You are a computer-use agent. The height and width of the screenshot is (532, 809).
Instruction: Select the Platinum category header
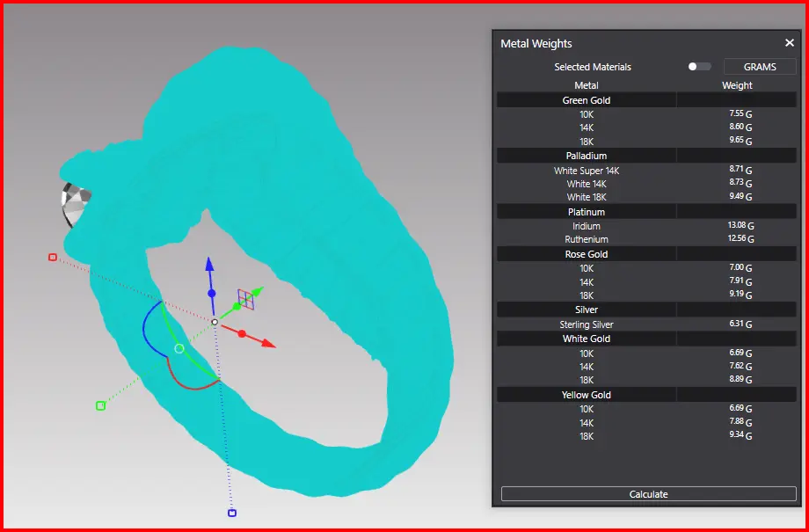click(x=587, y=212)
